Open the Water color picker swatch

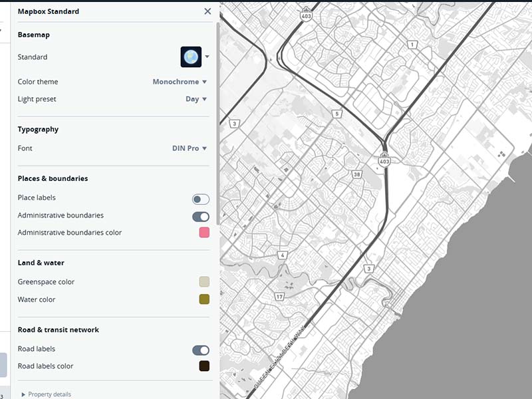[204, 299]
